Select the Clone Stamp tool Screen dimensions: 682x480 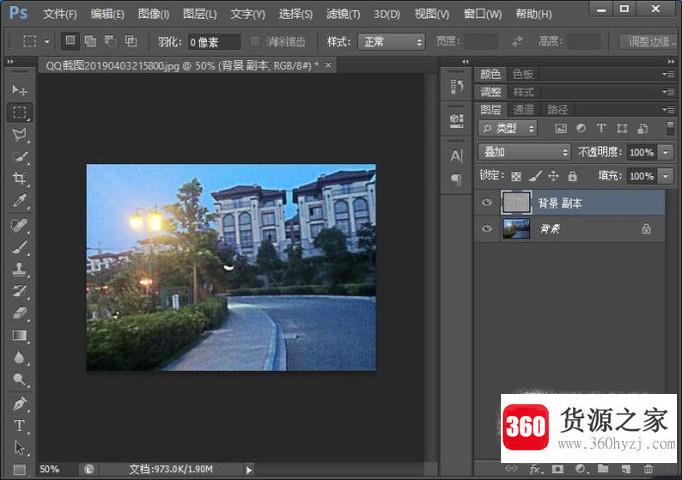point(19,270)
